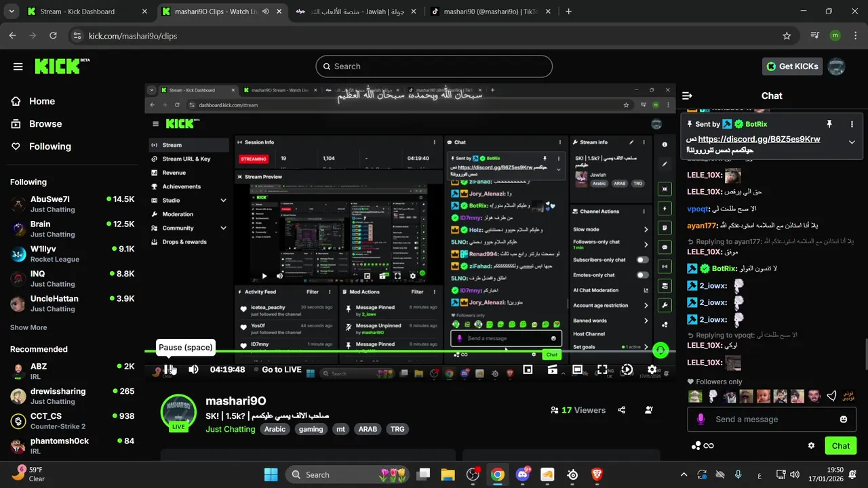Click Show More under Following
868x488 pixels.
point(28,327)
